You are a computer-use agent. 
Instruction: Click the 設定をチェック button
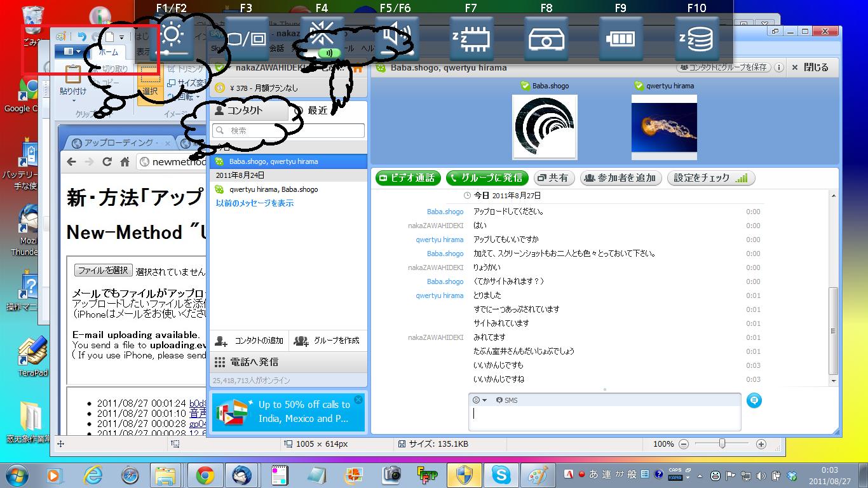[x=711, y=178]
